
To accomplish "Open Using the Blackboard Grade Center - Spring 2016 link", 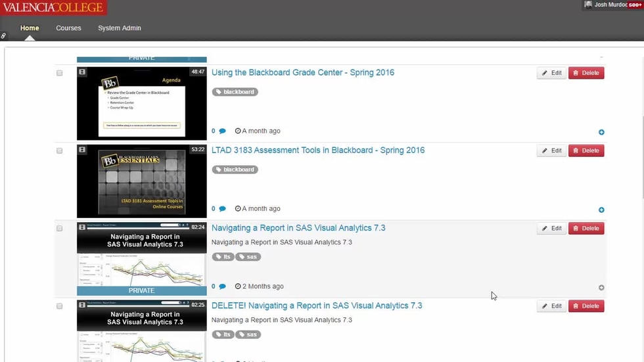I will click(303, 73).
